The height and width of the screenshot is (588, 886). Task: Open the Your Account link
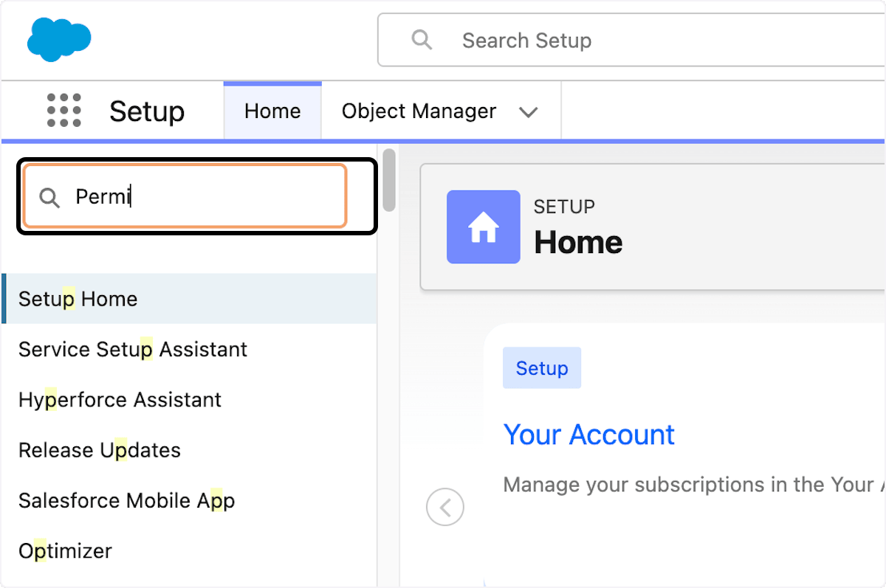pyautogui.click(x=589, y=435)
